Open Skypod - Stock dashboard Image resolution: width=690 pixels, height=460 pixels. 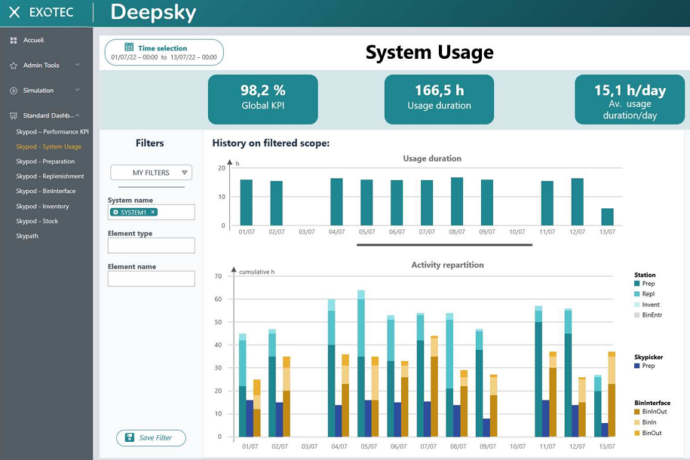pos(37,221)
